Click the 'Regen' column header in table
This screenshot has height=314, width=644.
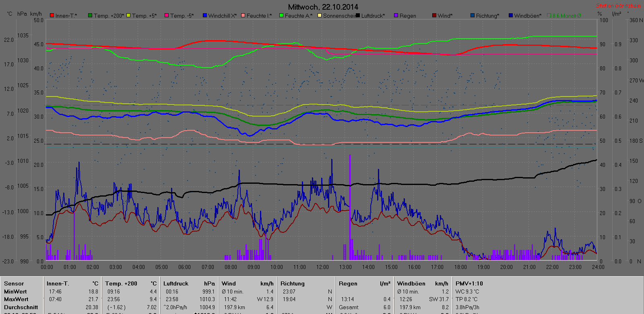[348, 283]
